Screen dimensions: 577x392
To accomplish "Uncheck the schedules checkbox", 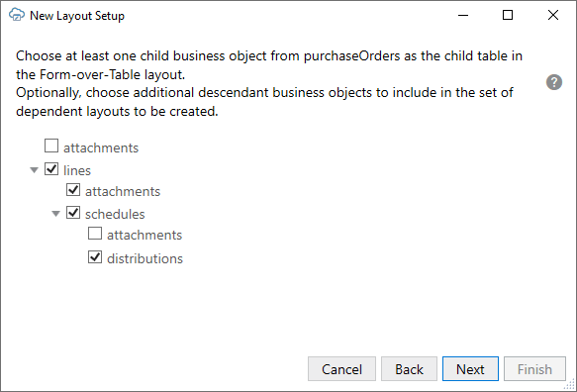I will [x=73, y=213].
